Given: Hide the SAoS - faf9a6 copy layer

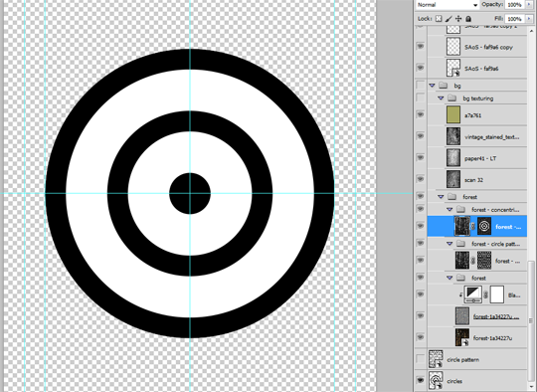Looking at the screenshot, I should click(x=421, y=47).
